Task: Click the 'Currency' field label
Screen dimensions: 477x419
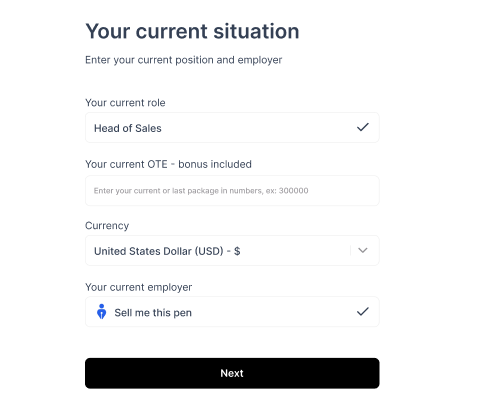Action: coord(107,226)
